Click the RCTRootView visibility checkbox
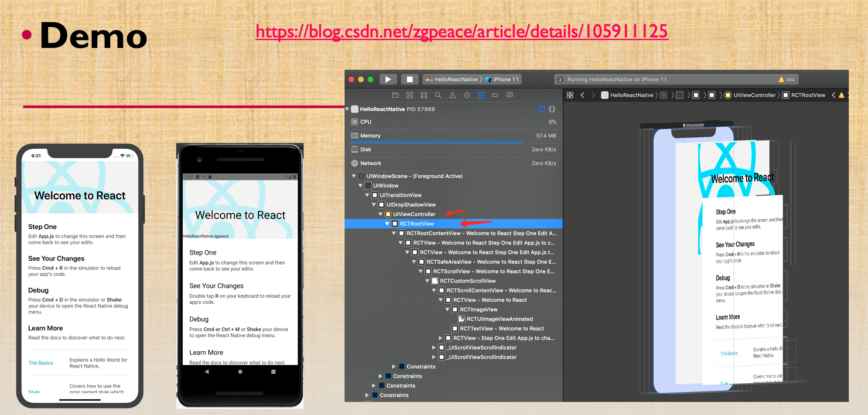868x415 pixels. [x=395, y=223]
